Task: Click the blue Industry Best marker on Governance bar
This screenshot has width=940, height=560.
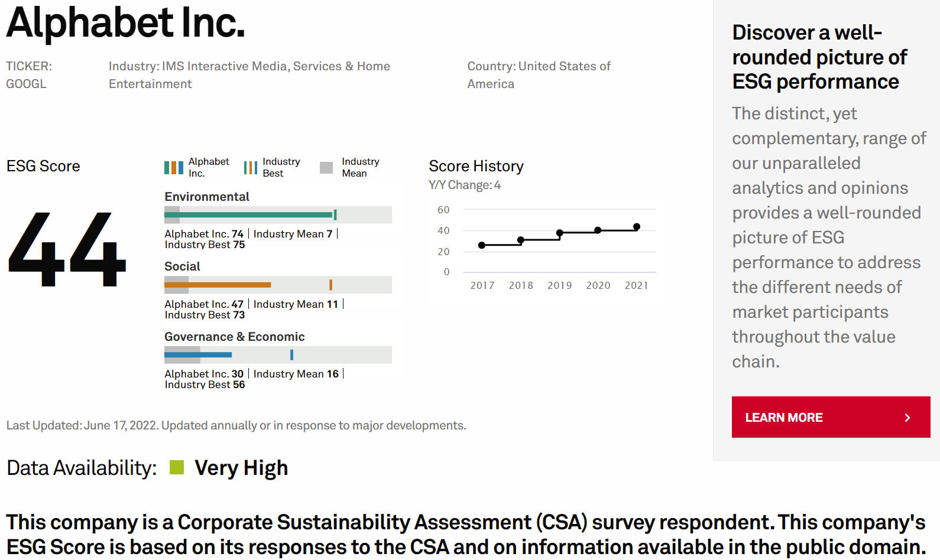Action: click(291, 354)
